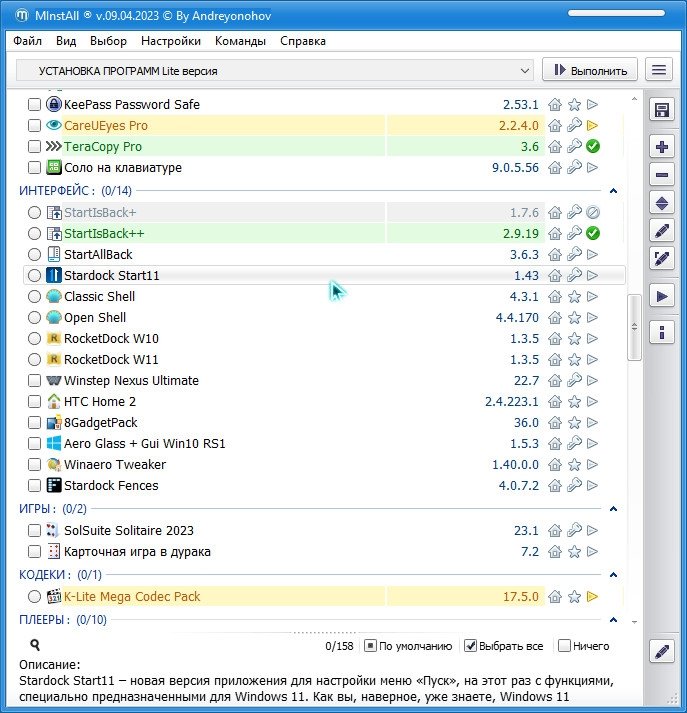The image size is (687, 713).
Task: Click the info icon in right sidebar
Action: point(662,333)
